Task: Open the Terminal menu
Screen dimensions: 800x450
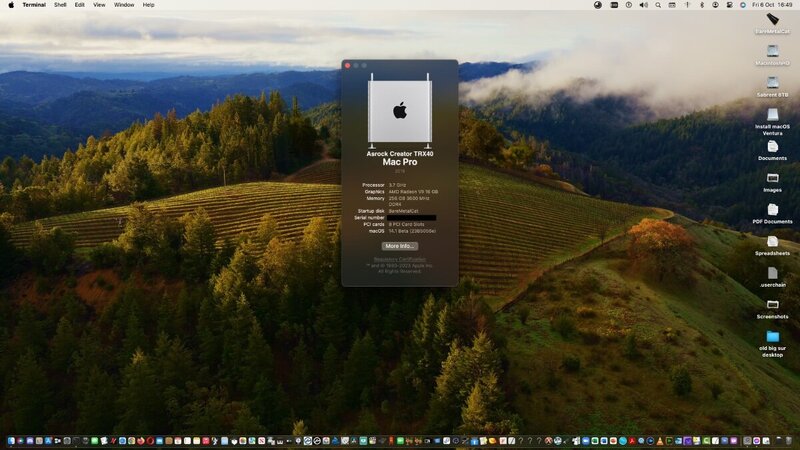Action: coord(34,5)
